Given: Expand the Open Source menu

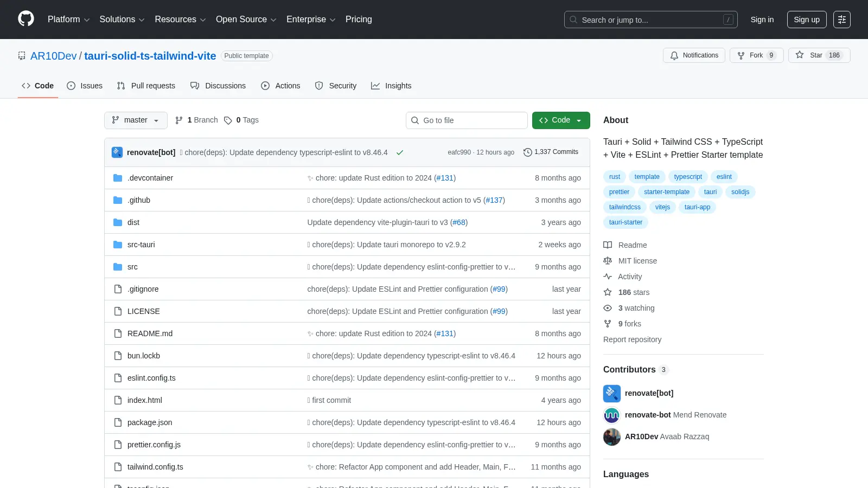Looking at the screenshot, I should (x=246, y=20).
